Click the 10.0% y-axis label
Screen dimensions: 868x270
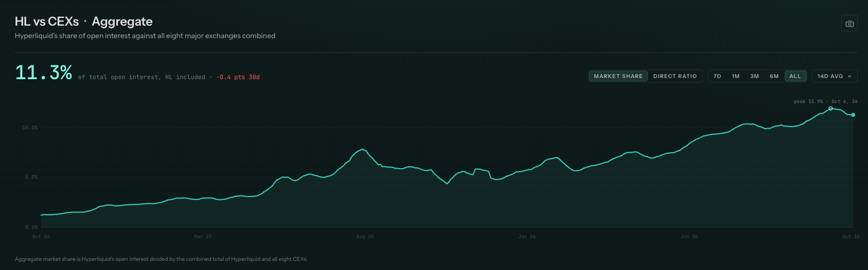pos(30,128)
